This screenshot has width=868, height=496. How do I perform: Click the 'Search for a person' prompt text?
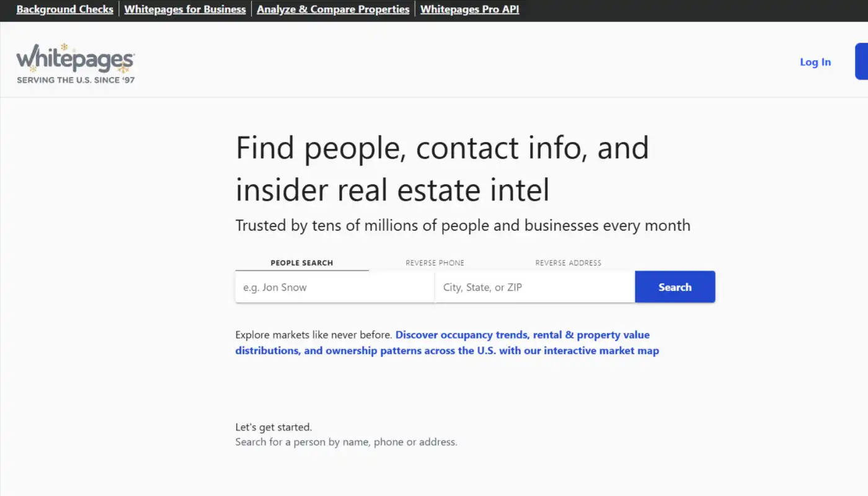(345, 441)
